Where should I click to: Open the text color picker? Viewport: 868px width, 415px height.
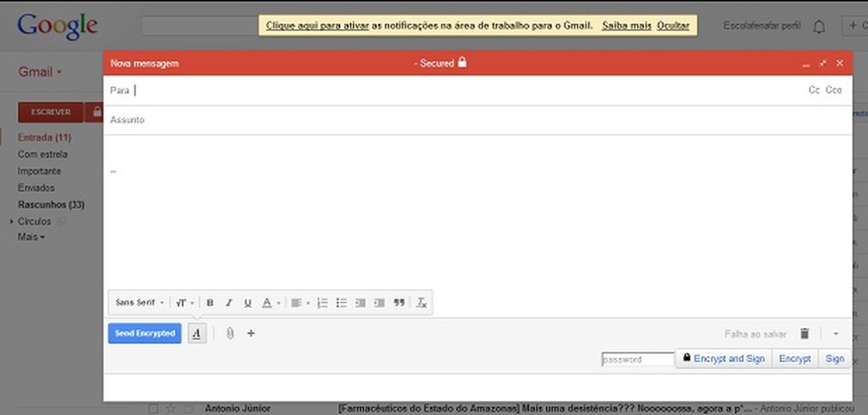coord(271,303)
